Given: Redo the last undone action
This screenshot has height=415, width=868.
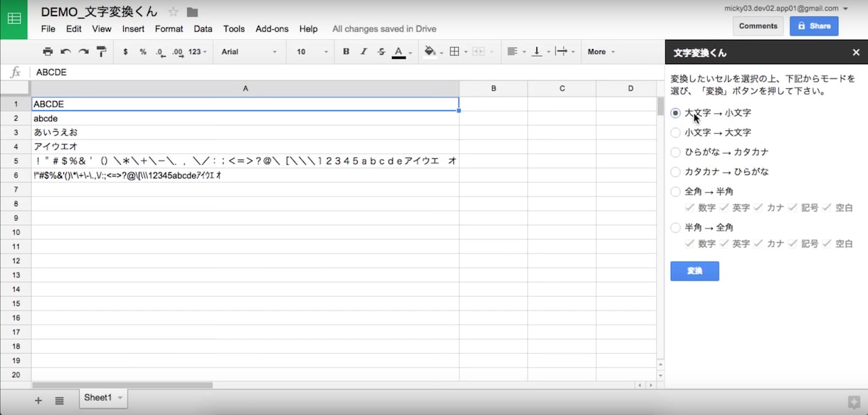Looking at the screenshot, I should (x=83, y=52).
